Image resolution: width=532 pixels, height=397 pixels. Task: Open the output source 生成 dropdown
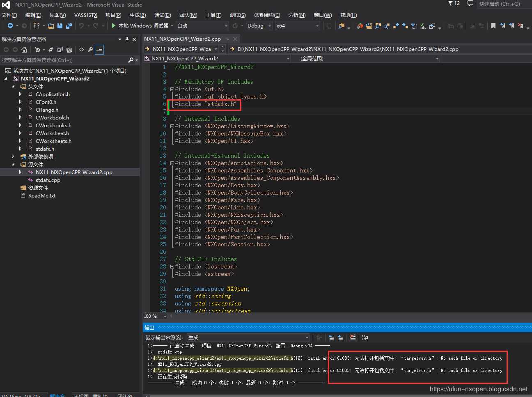coord(248,337)
